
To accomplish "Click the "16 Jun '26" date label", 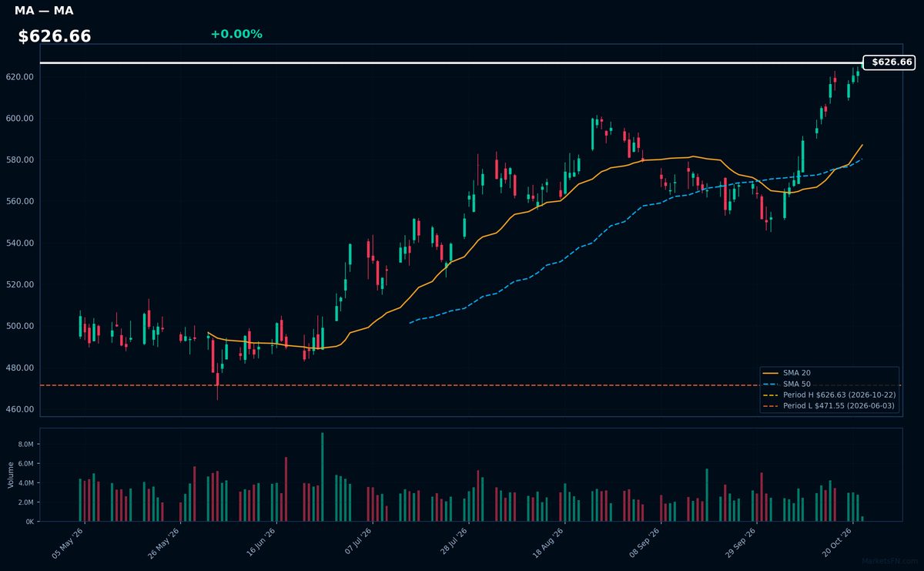I will click(259, 542).
